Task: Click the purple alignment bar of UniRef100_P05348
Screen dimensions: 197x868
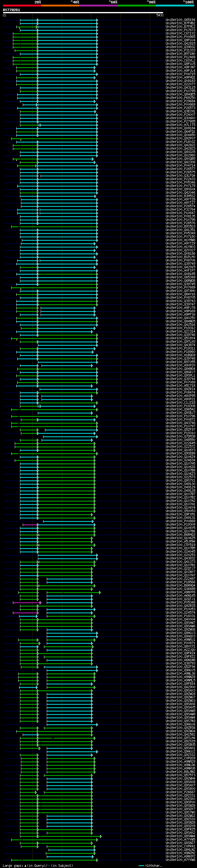Action: [26, 603]
